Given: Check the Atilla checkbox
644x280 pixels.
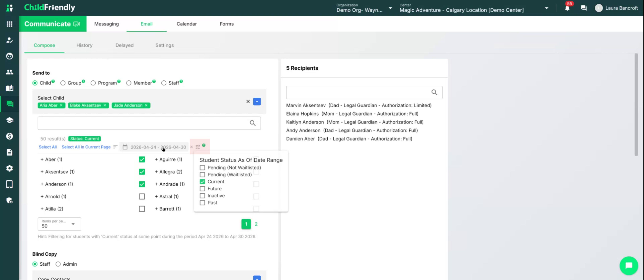Looking at the screenshot, I should pos(142,209).
